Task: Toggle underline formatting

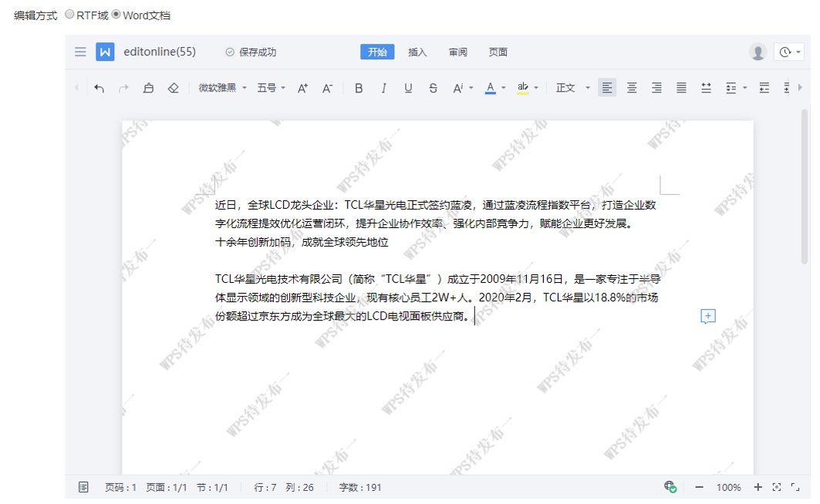Action: click(408, 89)
